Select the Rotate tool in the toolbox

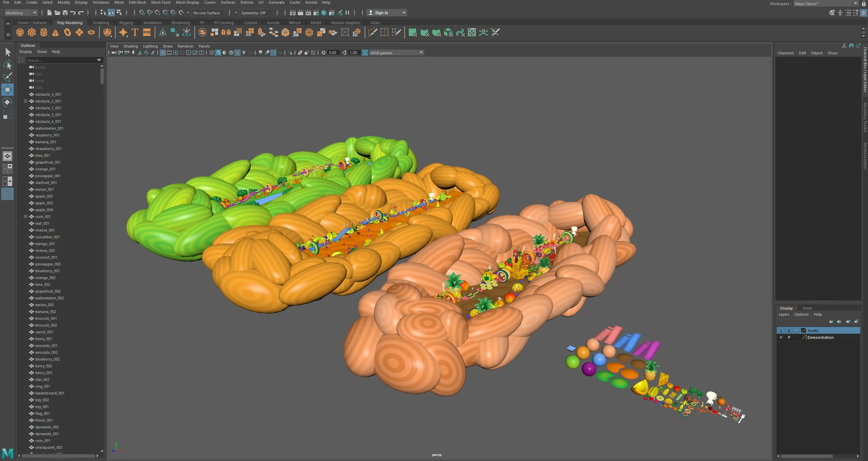click(x=7, y=102)
